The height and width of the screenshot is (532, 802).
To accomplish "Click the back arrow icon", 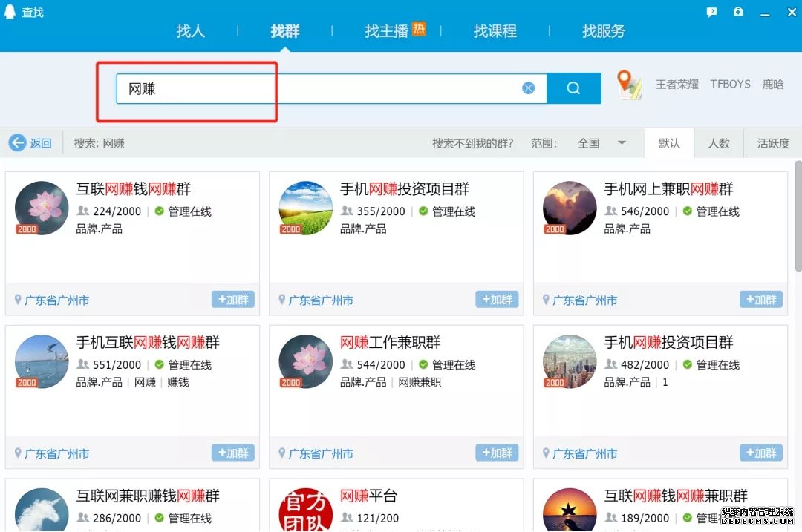I will click(17, 142).
